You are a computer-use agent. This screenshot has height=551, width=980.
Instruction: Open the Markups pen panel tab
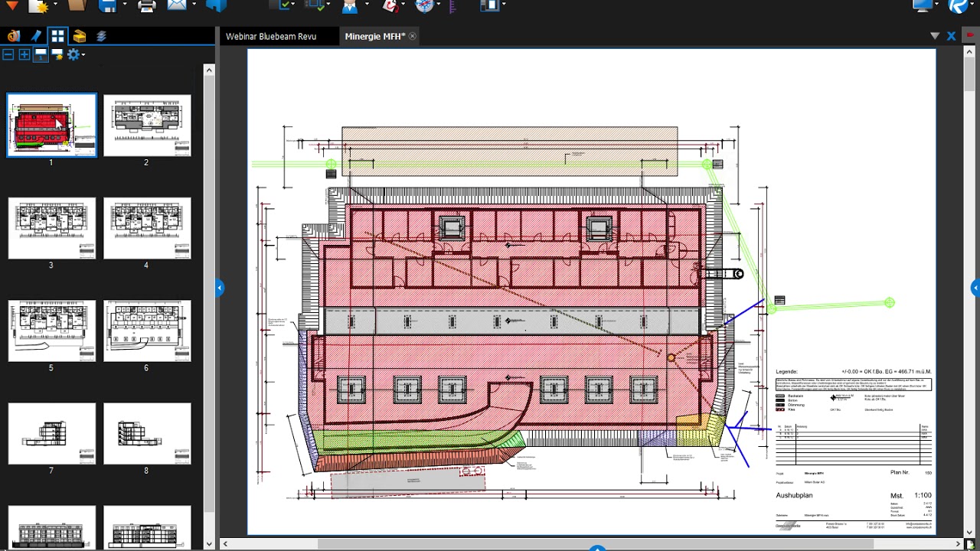click(x=35, y=36)
